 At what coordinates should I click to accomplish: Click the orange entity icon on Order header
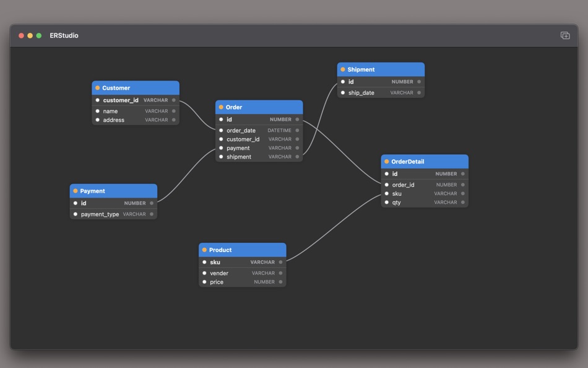click(x=222, y=107)
